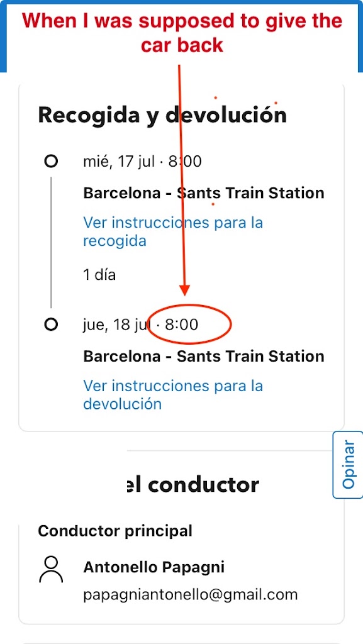The height and width of the screenshot is (644, 363).
Task: Click the email papagniantonello@gmail.com
Action: tap(191, 594)
